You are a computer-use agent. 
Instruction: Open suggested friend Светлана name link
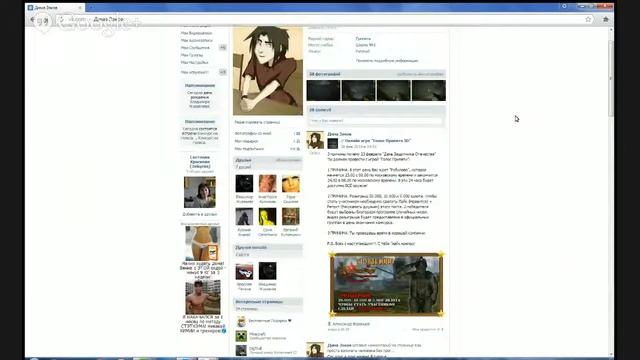[x=200, y=162]
